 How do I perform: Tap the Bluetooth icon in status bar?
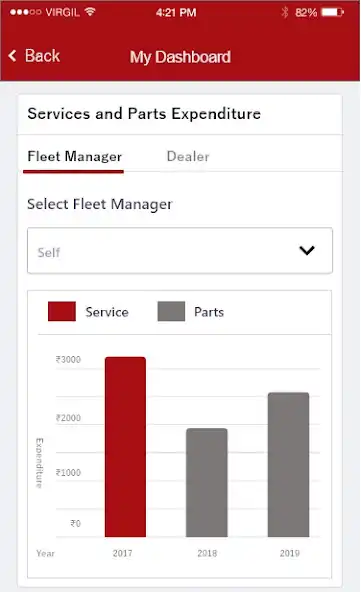[x=285, y=12]
